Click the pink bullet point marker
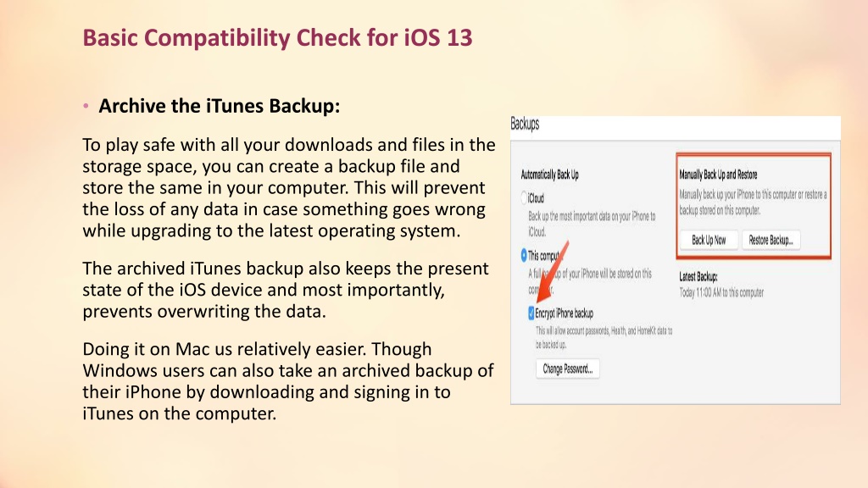The width and height of the screenshot is (868, 488). point(86,106)
